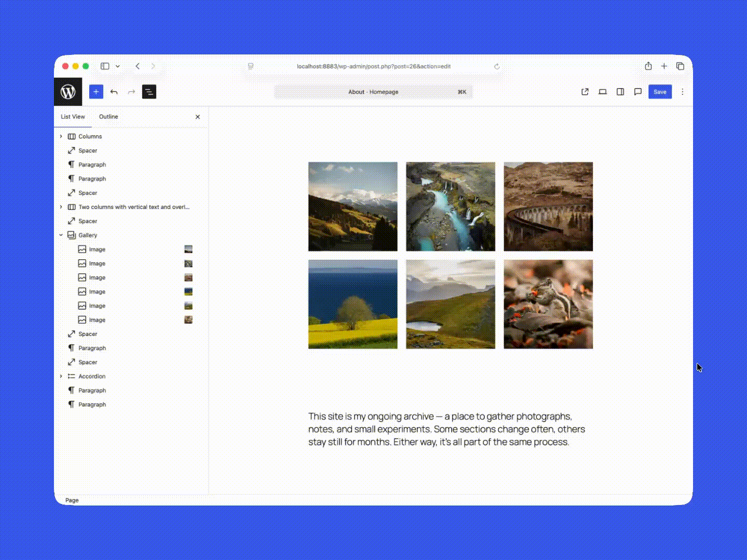Open the comments panel icon
Viewport: 747px width, 560px height.
(638, 92)
